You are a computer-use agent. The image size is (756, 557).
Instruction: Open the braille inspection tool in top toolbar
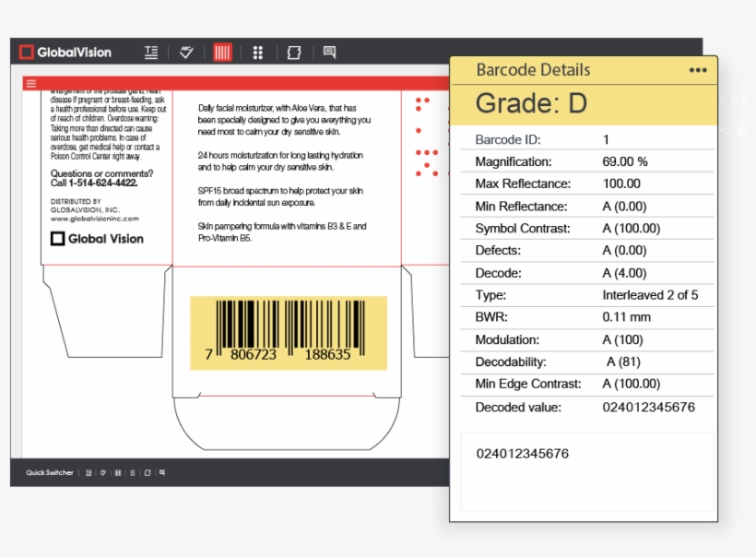[258, 52]
